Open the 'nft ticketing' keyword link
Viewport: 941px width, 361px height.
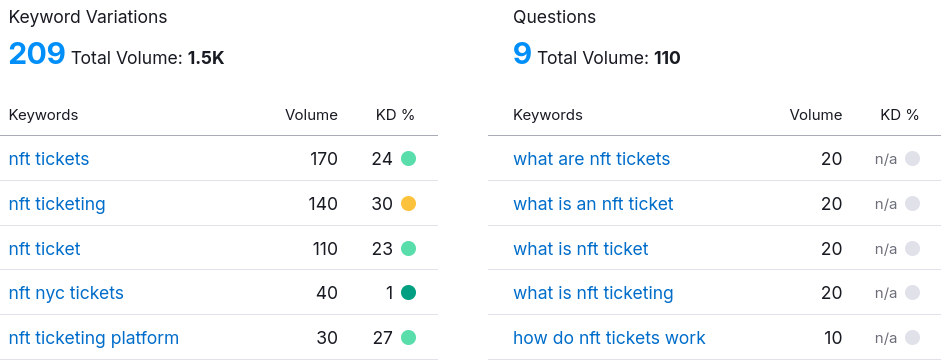[57, 204]
